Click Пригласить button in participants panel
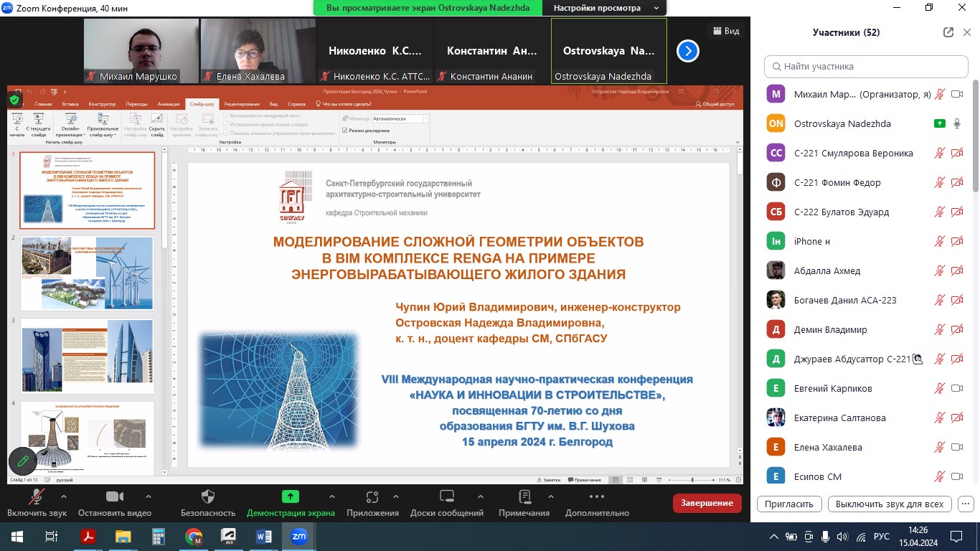 point(788,504)
